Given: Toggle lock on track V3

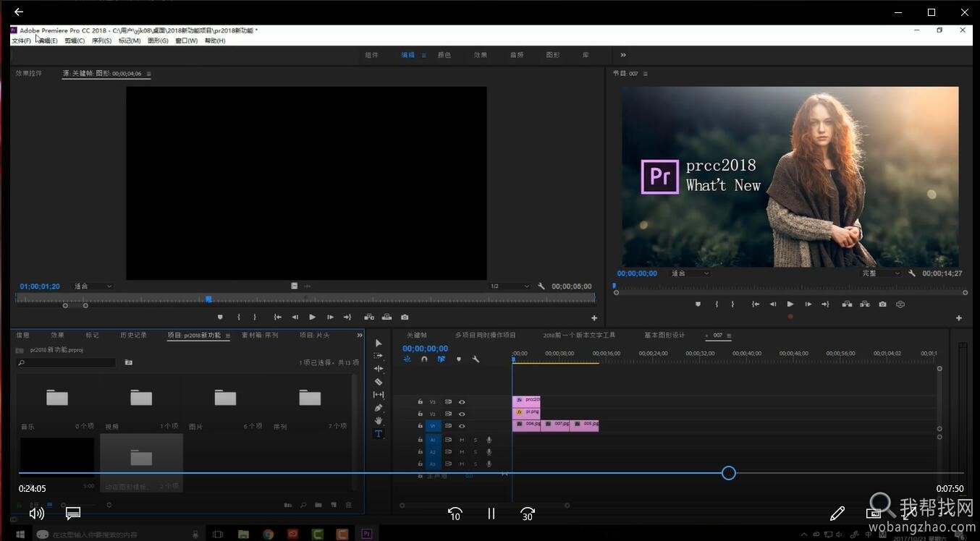Looking at the screenshot, I should (x=421, y=402).
